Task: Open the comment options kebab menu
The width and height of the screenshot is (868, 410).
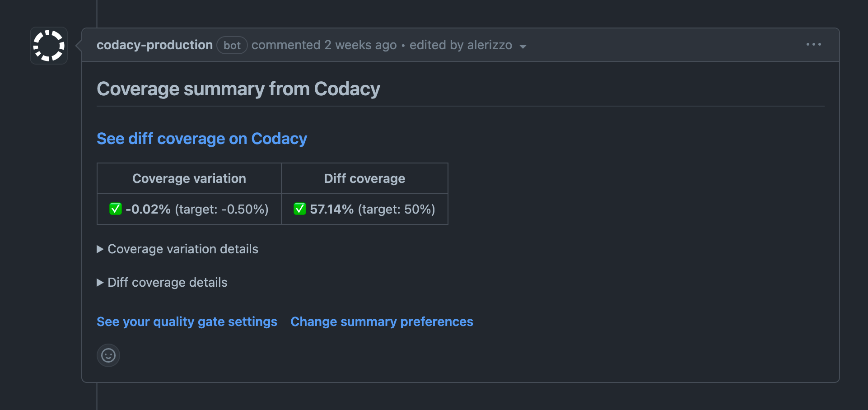Action: click(813, 44)
